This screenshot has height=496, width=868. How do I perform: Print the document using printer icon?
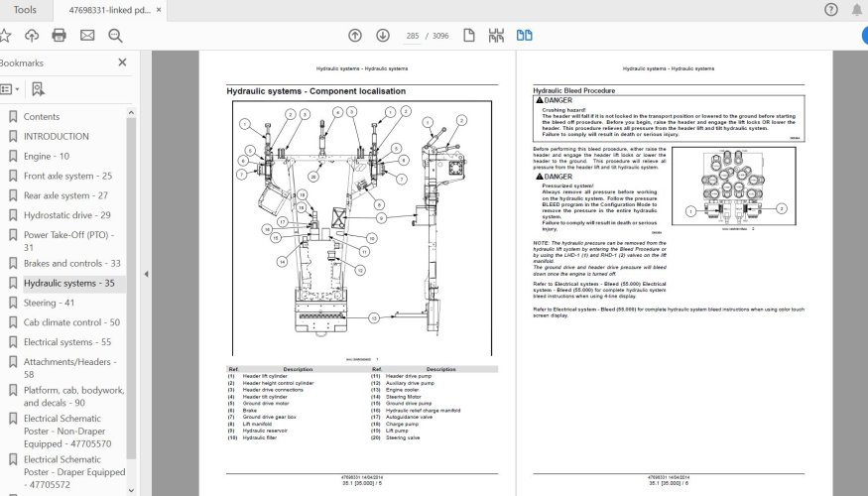(59, 36)
